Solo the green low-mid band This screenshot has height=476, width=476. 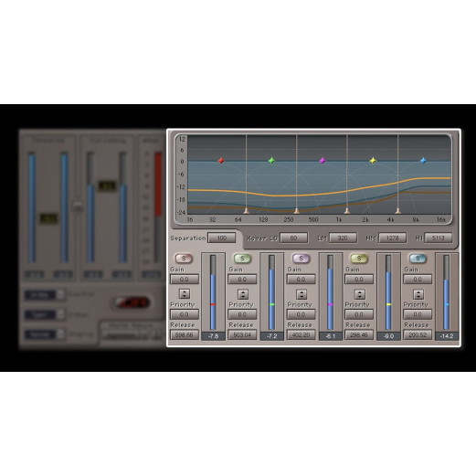(242, 259)
